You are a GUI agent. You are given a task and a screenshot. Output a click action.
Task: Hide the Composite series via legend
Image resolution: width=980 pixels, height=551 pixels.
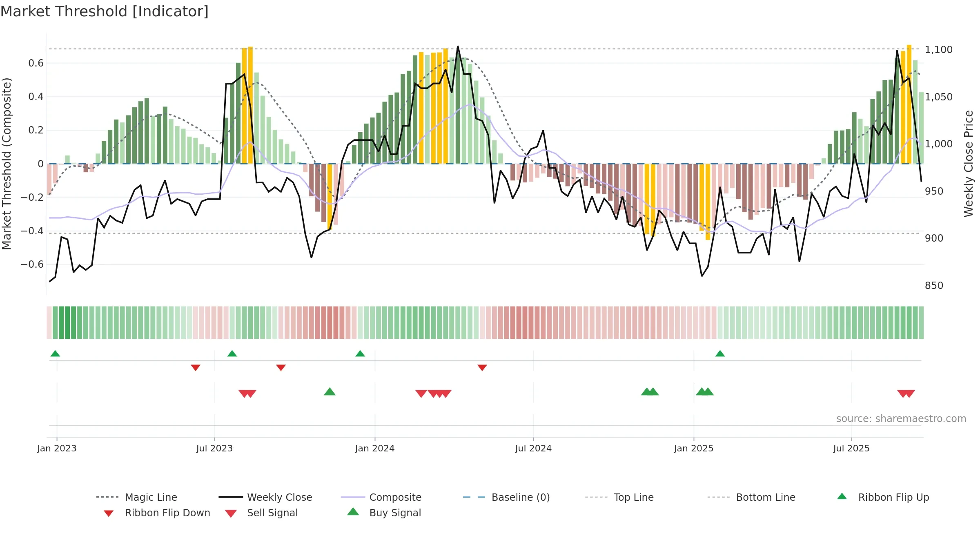(381, 497)
